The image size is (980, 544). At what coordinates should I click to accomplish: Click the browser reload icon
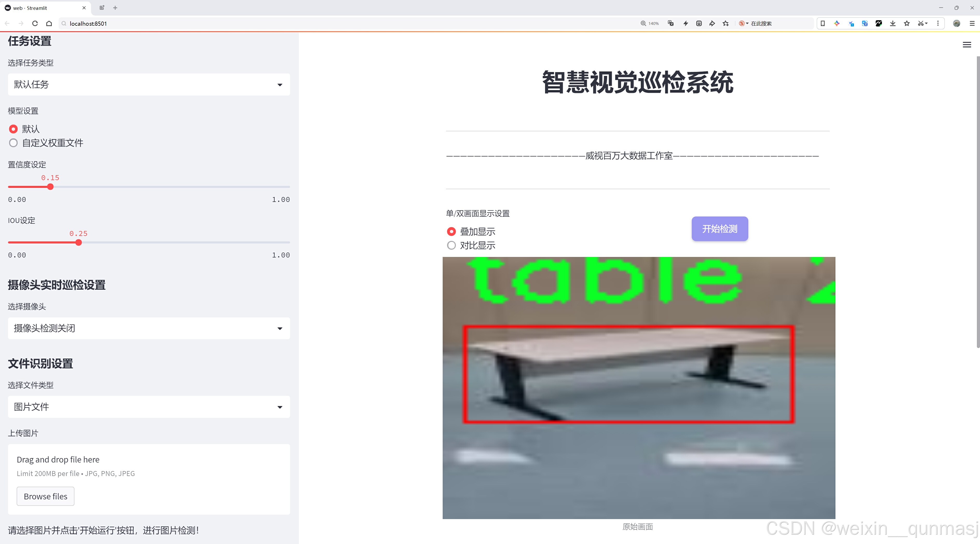click(x=35, y=24)
